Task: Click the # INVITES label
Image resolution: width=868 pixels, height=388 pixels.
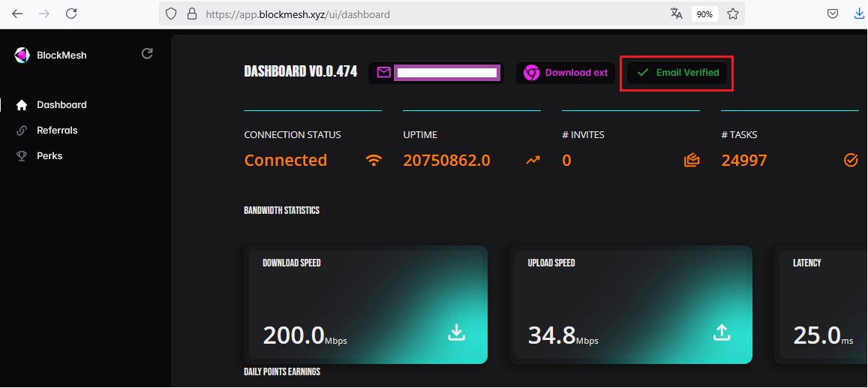Action: 583,134
